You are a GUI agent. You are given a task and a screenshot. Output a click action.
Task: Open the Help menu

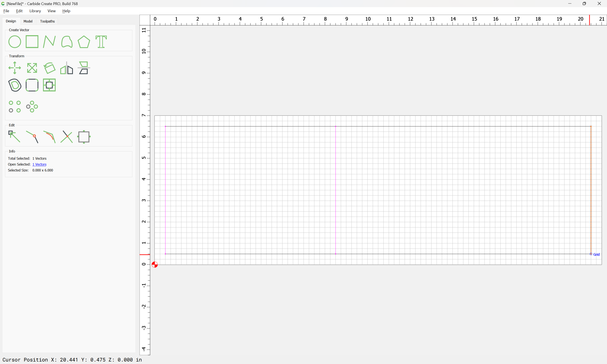coord(66,11)
